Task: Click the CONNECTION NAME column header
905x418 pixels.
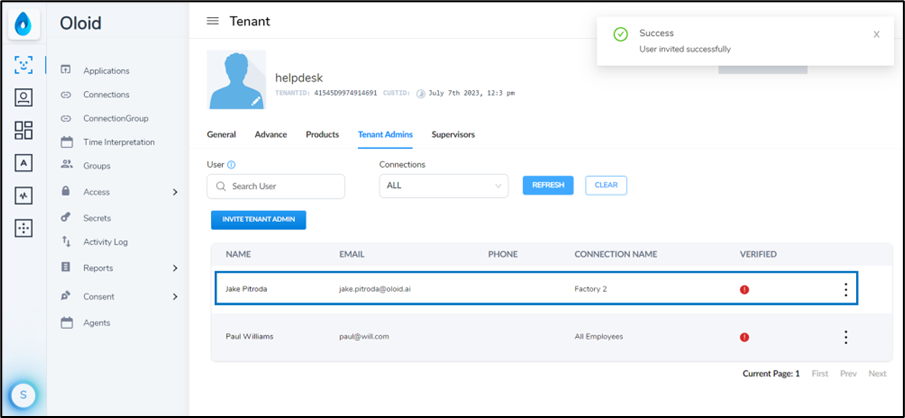Action: (616, 254)
